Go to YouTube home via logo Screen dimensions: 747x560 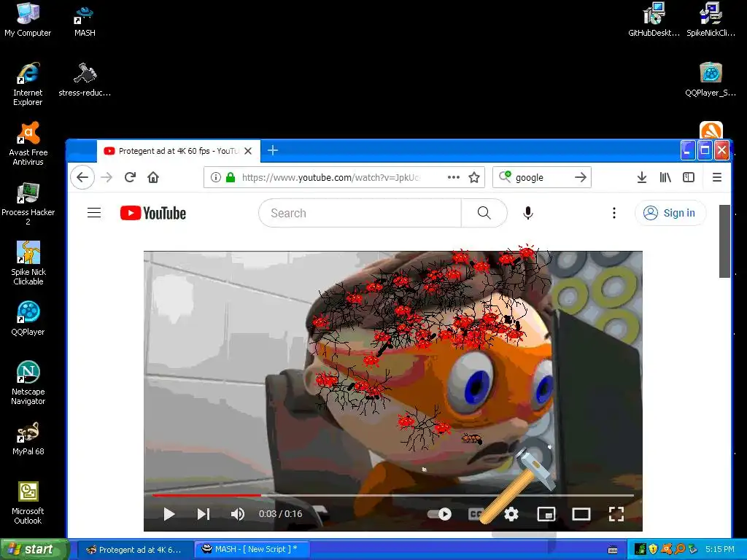pyautogui.click(x=153, y=213)
